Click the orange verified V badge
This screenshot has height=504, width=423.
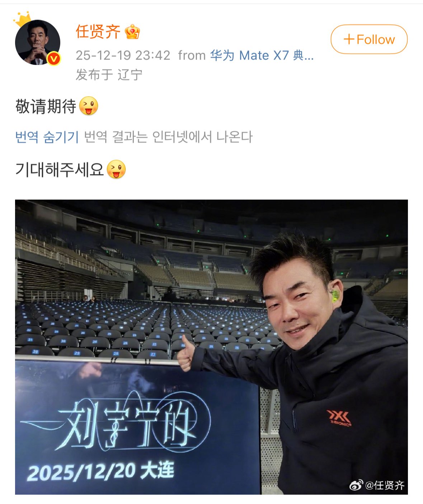pyautogui.click(x=54, y=59)
